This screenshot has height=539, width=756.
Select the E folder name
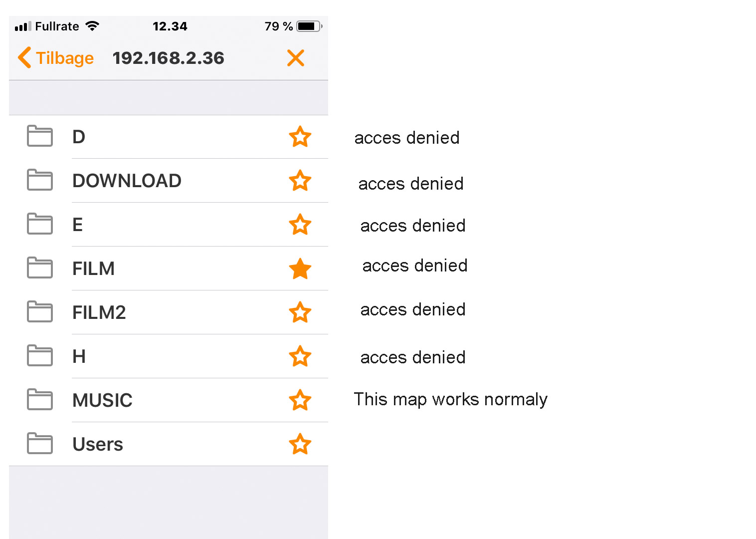pyautogui.click(x=78, y=225)
